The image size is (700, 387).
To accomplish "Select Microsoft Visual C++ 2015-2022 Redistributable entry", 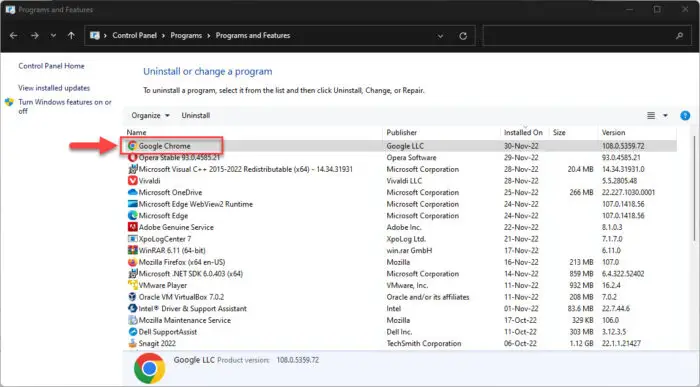I will pyautogui.click(x=246, y=169).
